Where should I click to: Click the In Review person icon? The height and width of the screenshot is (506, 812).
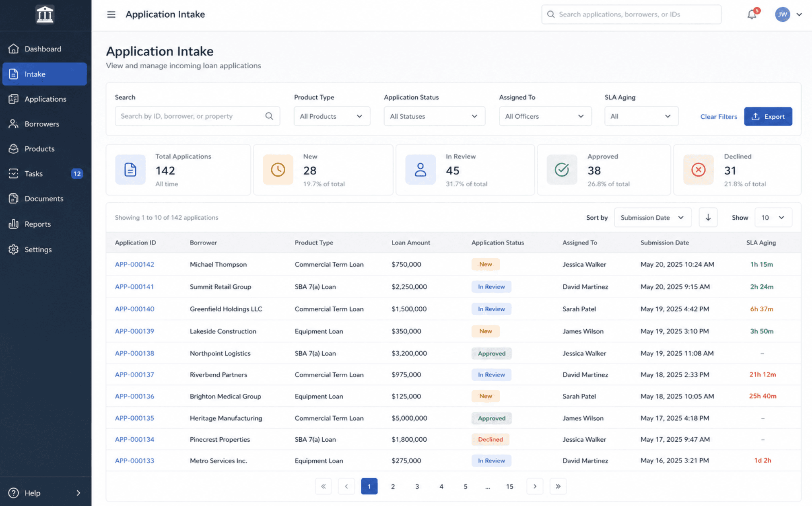[x=420, y=170]
